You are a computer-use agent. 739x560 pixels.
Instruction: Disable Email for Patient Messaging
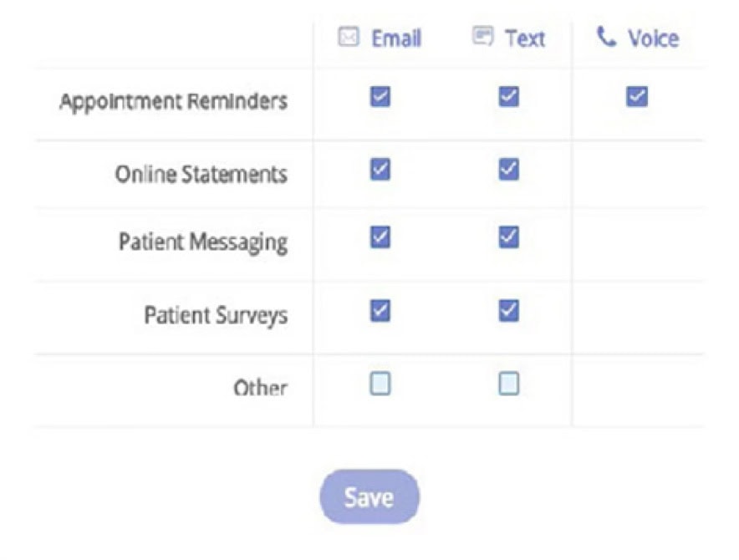coord(380,237)
